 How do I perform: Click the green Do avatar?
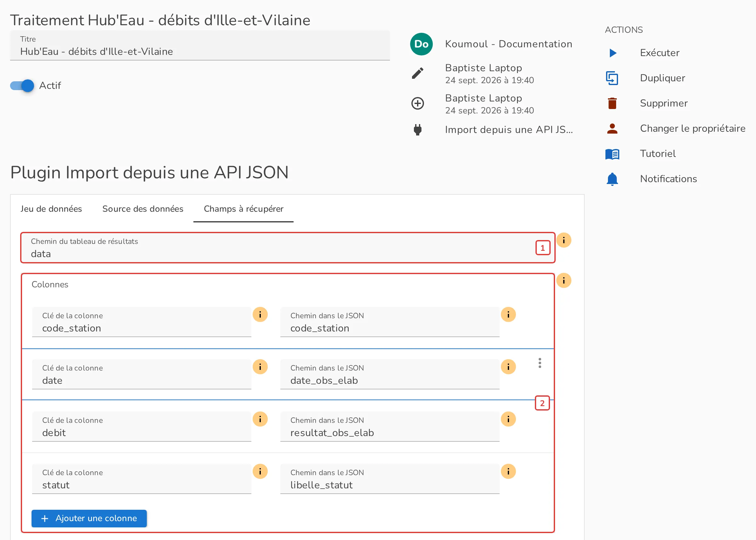(421, 44)
